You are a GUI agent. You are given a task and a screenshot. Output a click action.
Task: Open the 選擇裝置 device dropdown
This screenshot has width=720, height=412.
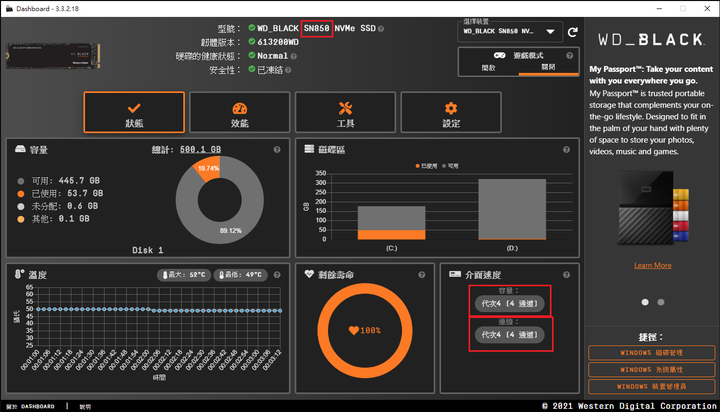(x=510, y=32)
